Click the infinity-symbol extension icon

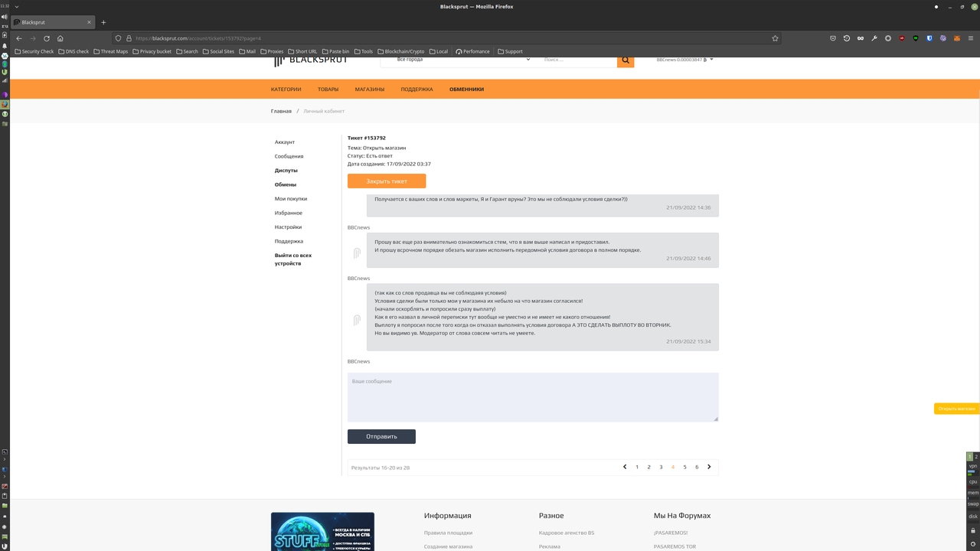tap(861, 38)
